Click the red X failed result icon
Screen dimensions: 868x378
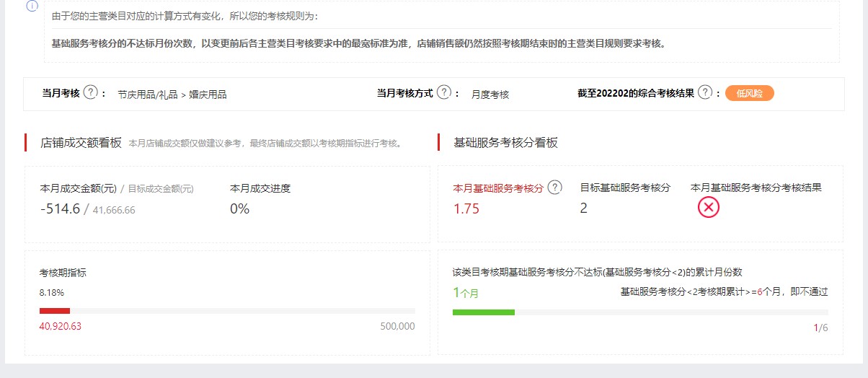pyautogui.click(x=709, y=208)
